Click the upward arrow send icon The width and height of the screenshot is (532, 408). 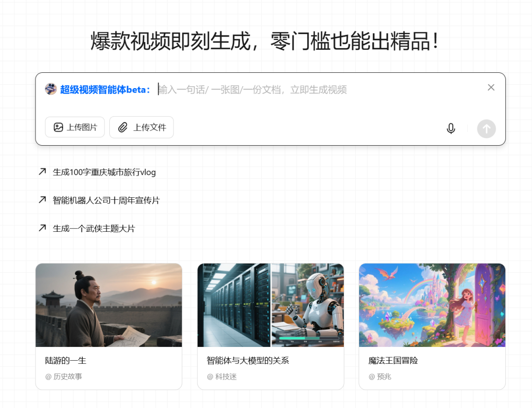486,128
